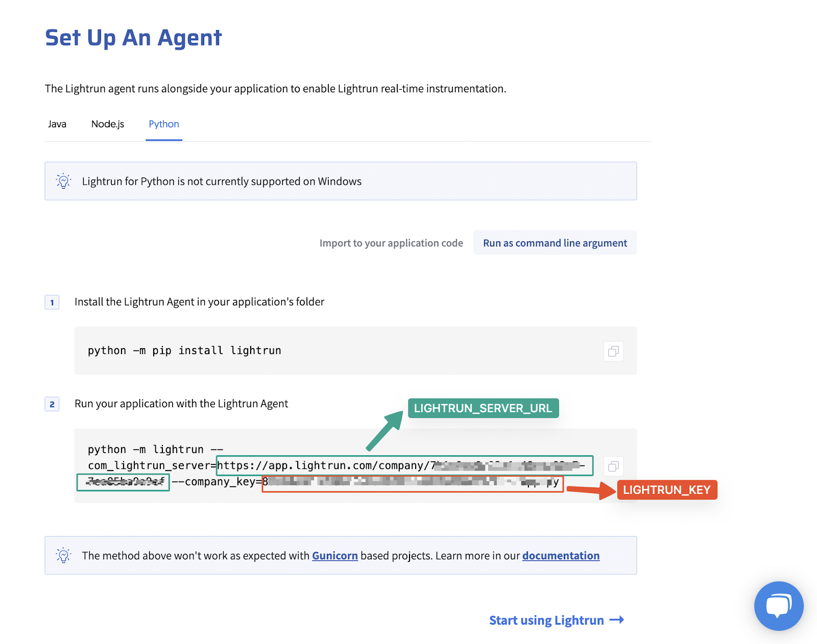Click the step 1 number badge

point(52,302)
